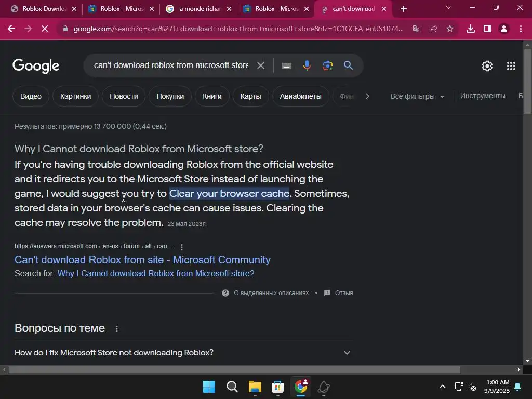
Task: Click the vertical page scrollbar
Action: click(x=528, y=82)
